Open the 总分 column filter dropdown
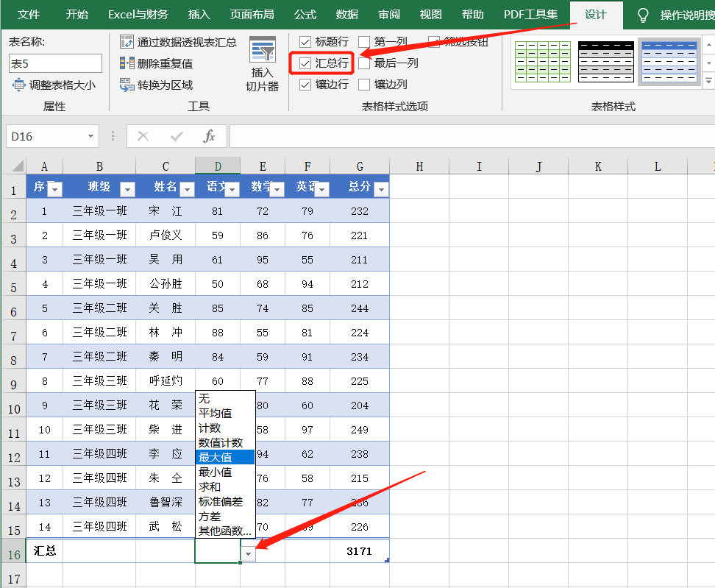The height and width of the screenshot is (588, 715). tap(380, 190)
